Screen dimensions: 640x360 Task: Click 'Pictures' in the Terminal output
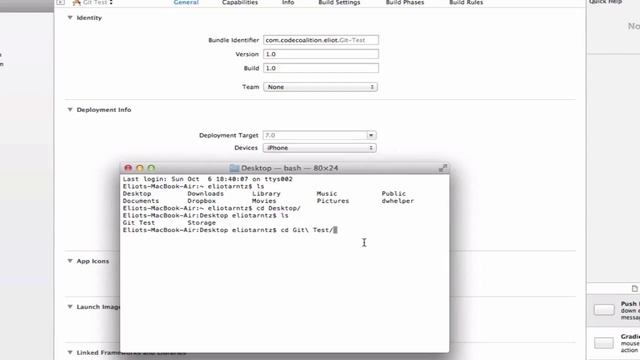tap(333, 201)
